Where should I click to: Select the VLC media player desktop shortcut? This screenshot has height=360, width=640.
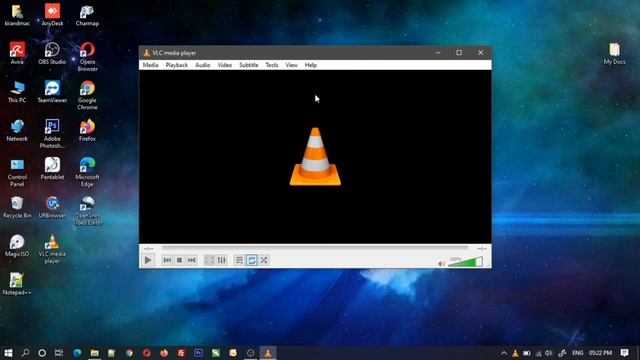click(52, 249)
